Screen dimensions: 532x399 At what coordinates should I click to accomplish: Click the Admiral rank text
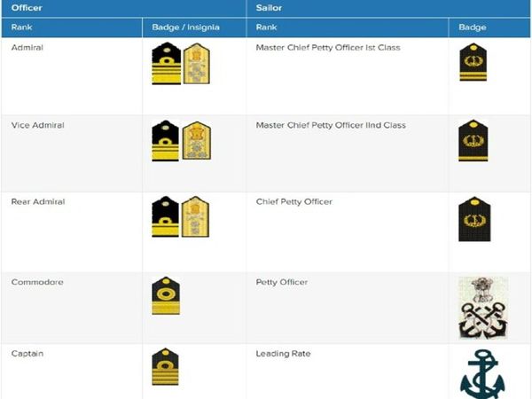click(27, 48)
